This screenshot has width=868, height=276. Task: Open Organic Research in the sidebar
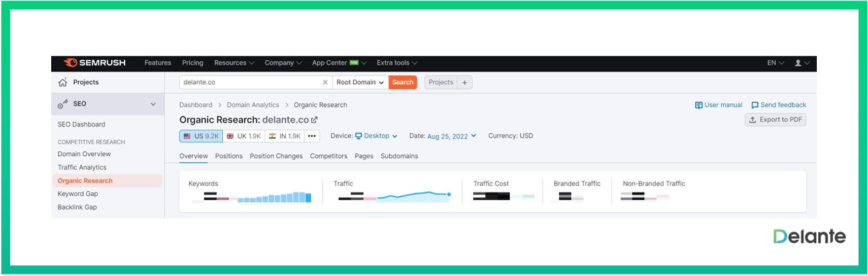pos(107,180)
